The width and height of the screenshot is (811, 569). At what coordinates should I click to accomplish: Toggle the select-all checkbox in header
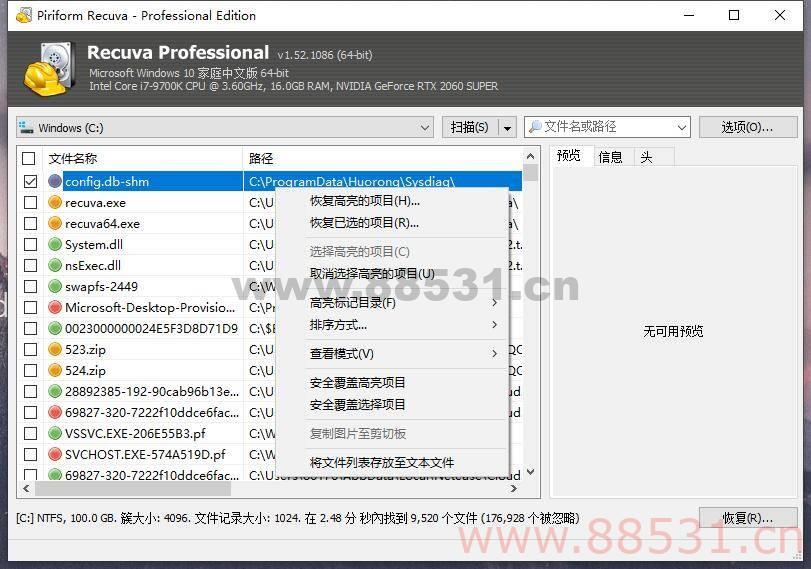coord(29,158)
